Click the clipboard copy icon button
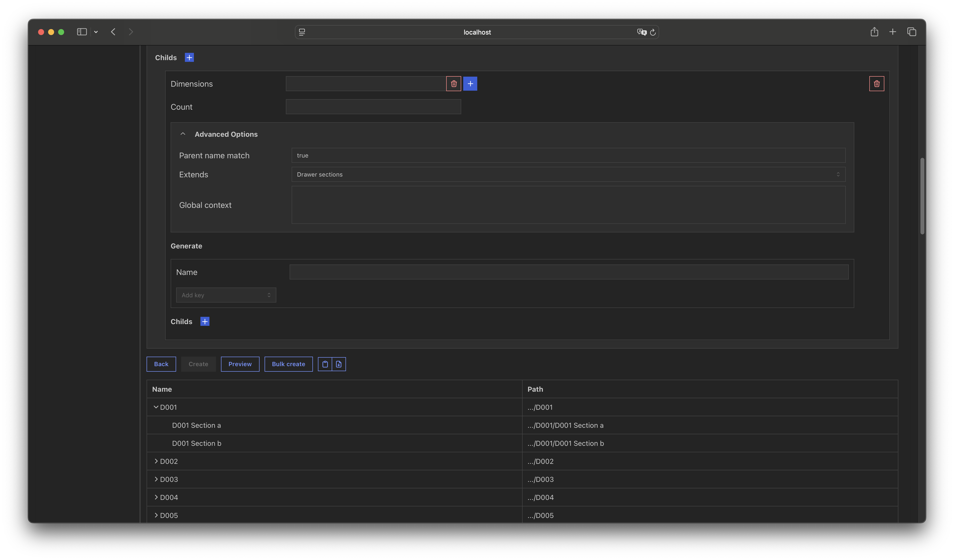Screen dimensions: 954x560 click(325, 364)
